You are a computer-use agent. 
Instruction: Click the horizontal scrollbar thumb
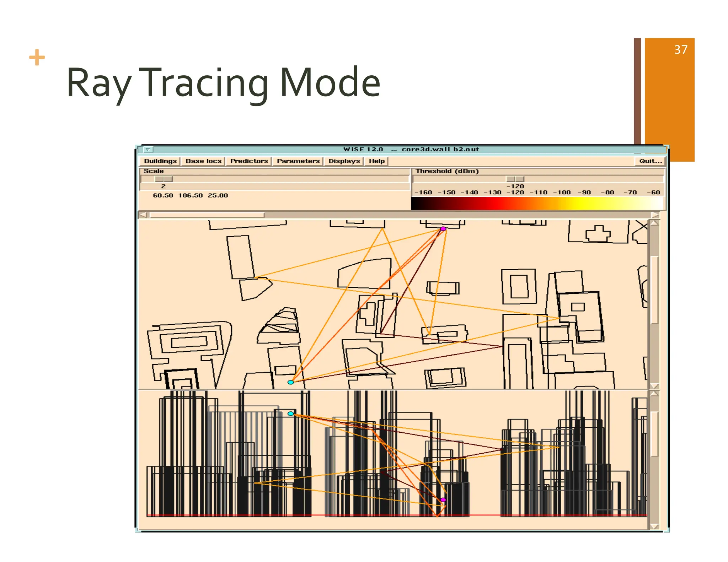(x=207, y=215)
